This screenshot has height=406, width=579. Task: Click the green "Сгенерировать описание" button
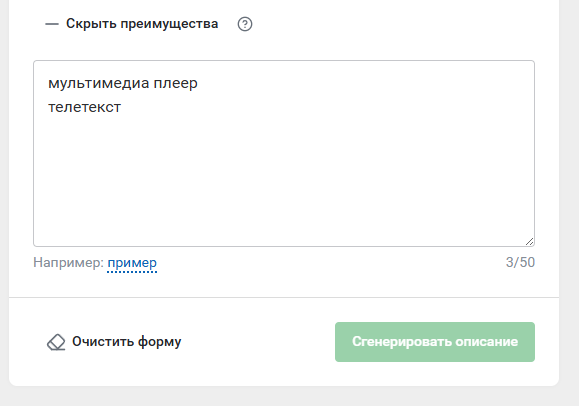coord(435,342)
